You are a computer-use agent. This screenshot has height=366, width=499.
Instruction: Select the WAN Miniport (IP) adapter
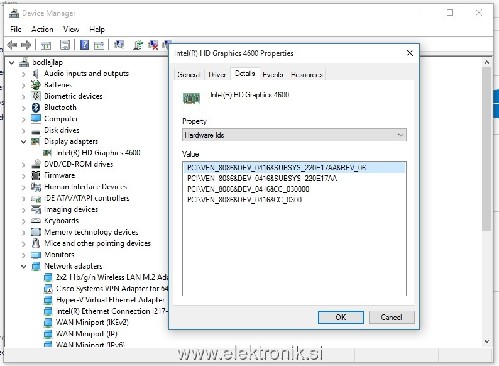pyautogui.click(x=87, y=334)
